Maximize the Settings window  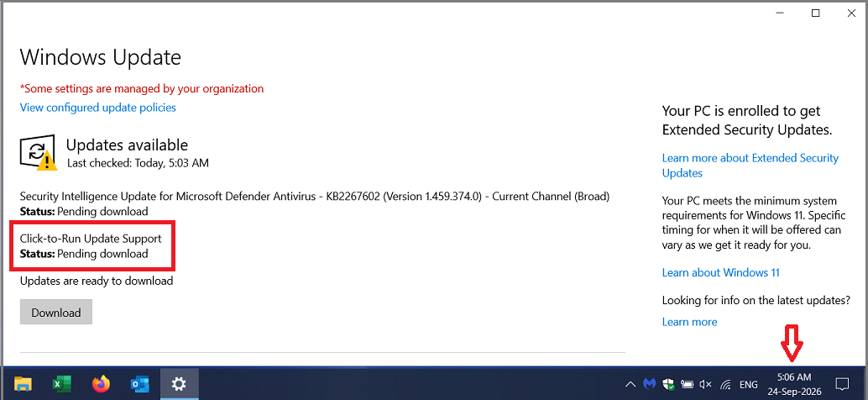pyautogui.click(x=815, y=13)
